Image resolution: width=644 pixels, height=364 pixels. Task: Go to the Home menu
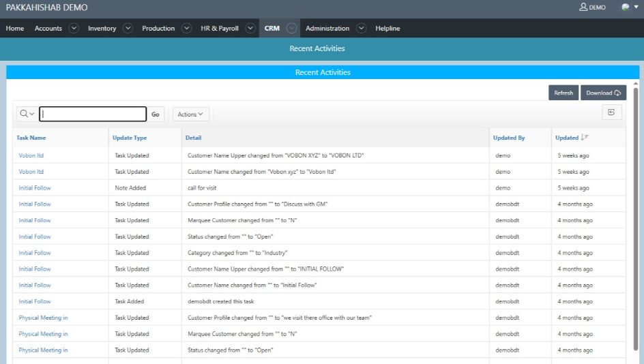pos(15,29)
